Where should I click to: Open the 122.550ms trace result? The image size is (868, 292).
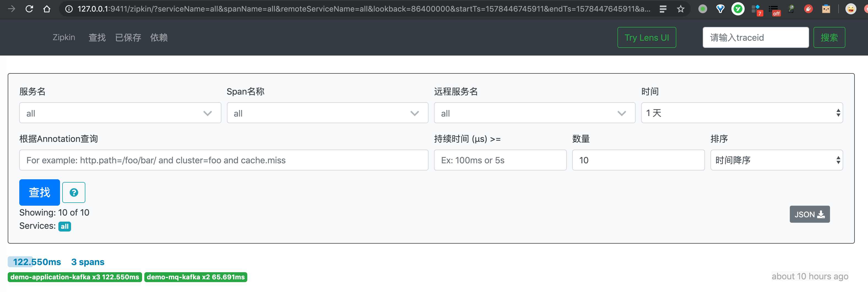[x=37, y=262]
